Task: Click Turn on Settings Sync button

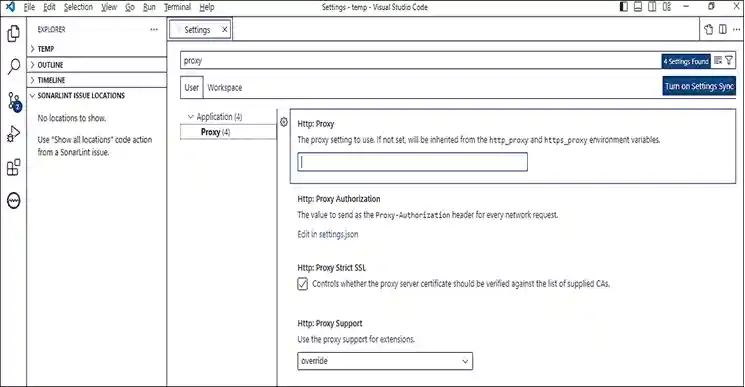Action: (x=699, y=86)
